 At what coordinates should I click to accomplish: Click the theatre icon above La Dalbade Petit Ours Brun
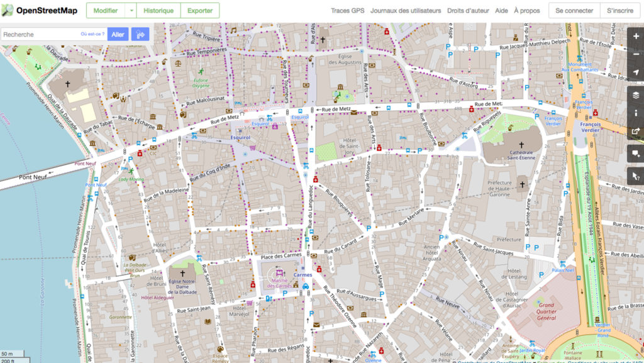[132, 258]
